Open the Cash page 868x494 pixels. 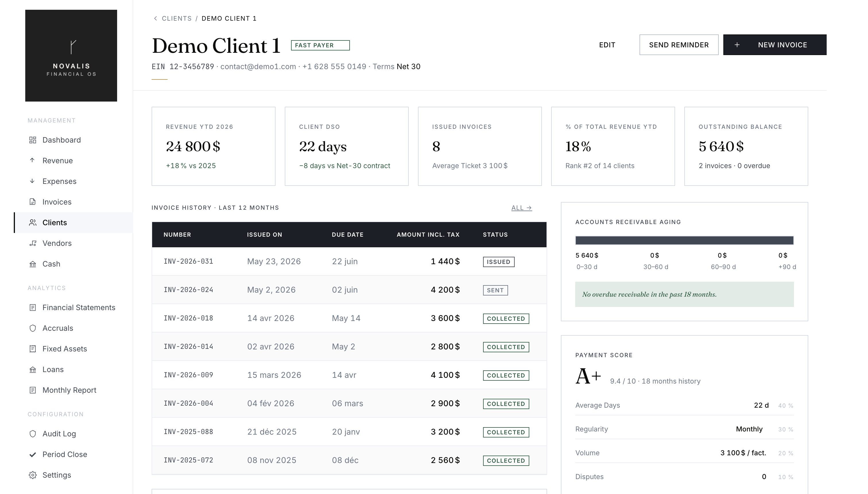click(73, 264)
